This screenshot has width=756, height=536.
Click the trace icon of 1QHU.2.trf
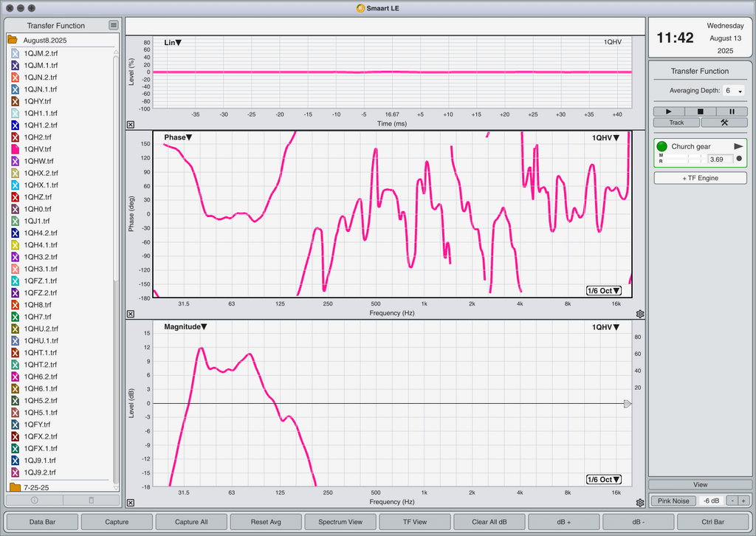pos(15,329)
